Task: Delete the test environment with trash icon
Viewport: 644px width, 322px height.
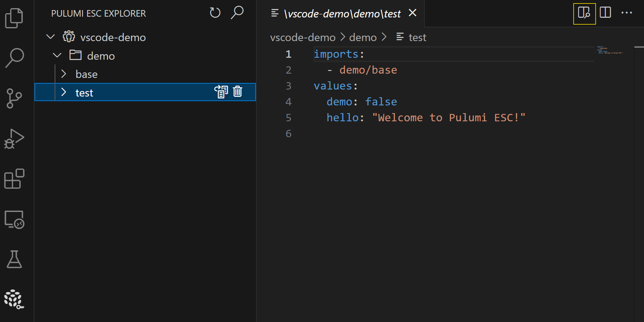Action: pyautogui.click(x=238, y=91)
